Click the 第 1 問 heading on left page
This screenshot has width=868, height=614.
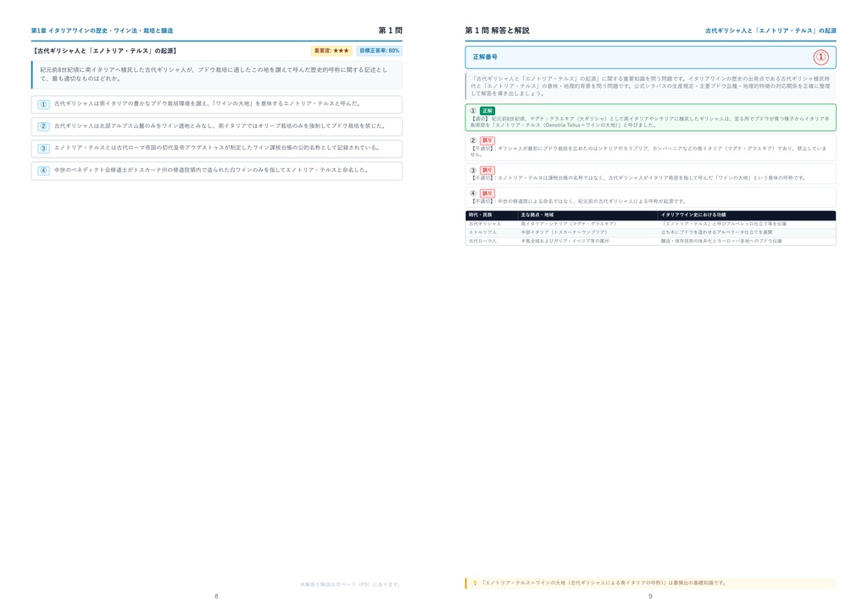pyautogui.click(x=390, y=31)
